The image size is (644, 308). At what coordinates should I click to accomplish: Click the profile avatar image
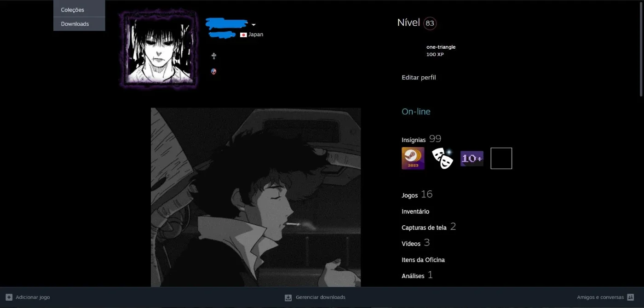point(159,49)
